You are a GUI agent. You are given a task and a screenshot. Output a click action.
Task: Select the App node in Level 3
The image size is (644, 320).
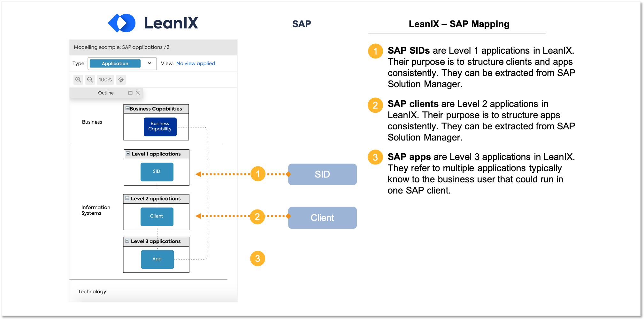coord(157,259)
